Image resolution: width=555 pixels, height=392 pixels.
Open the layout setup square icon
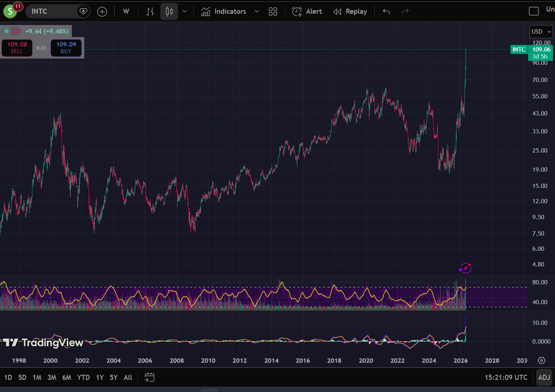pyautogui.click(x=534, y=11)
